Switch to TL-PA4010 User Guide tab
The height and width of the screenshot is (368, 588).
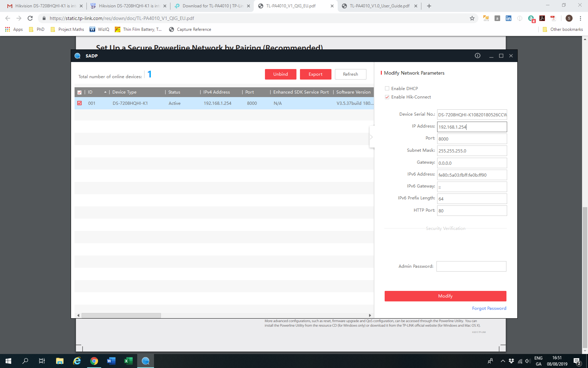pos(379,6)
